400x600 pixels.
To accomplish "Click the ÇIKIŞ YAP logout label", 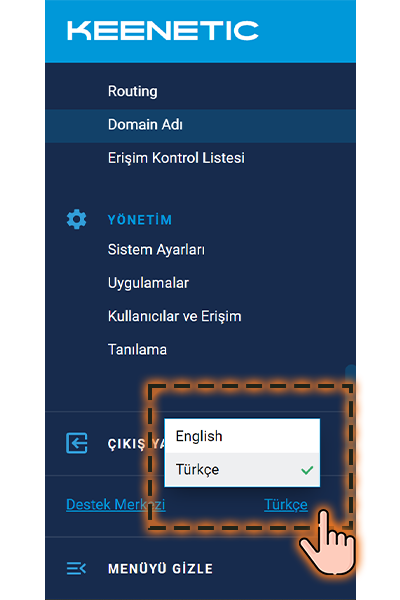I will point(136,444).
